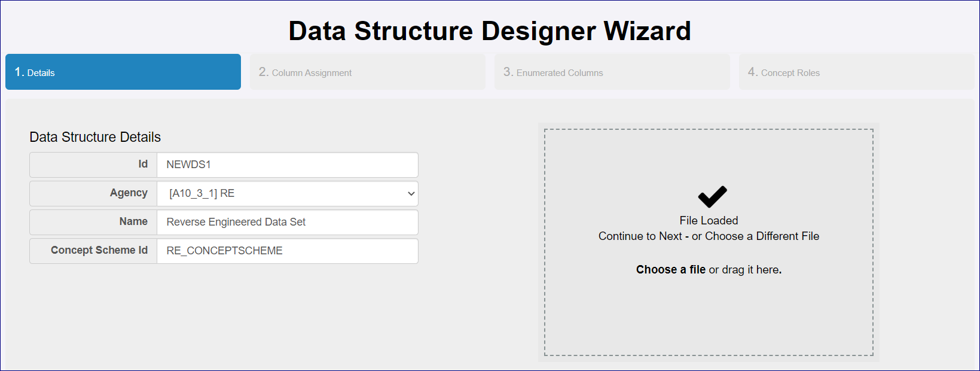Click the "File Loaded" status text
This screenshot has width=980, height=371.
pos(709,221)
